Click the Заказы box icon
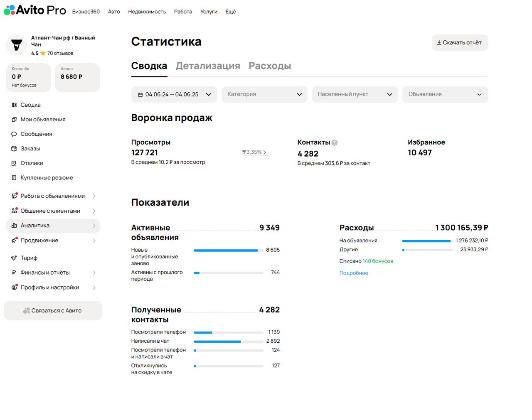 pyautogui.click(x=14, y=149)
